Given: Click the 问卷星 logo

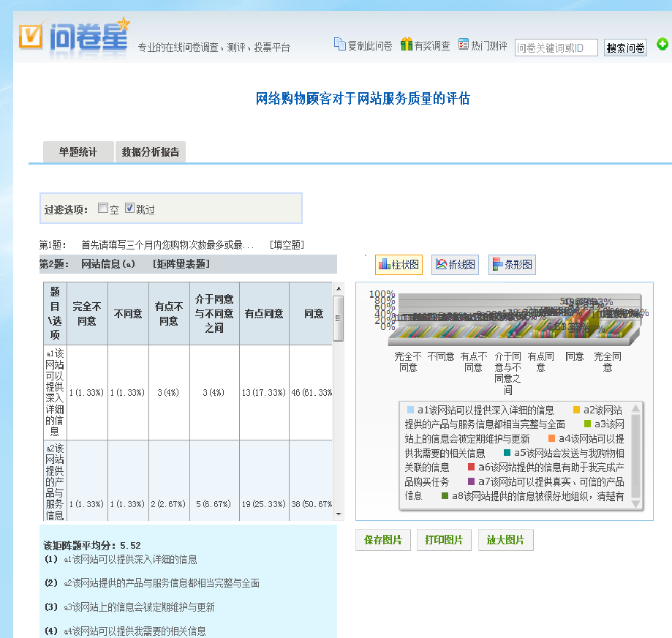Looking at the screenshot, I should [x=74, y=38].
